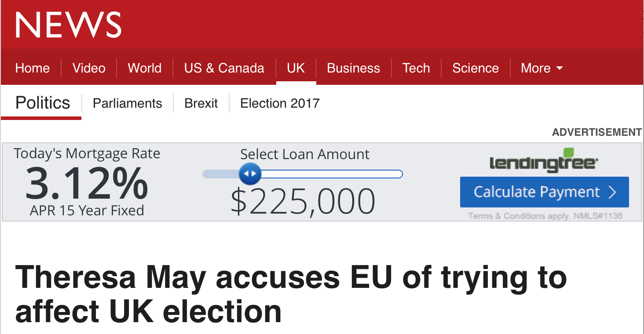
Task: Open the Video section
Action: click(x=89, y=68)
